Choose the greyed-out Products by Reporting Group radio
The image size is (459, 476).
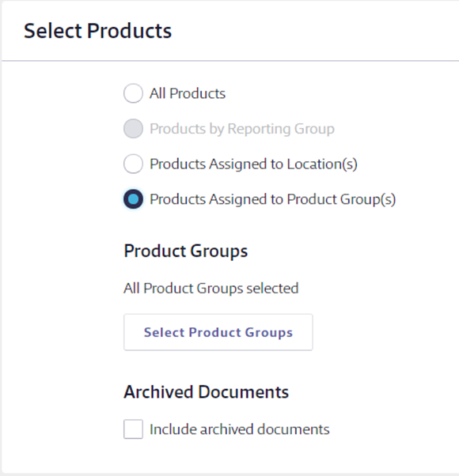(x=133, y=128)
